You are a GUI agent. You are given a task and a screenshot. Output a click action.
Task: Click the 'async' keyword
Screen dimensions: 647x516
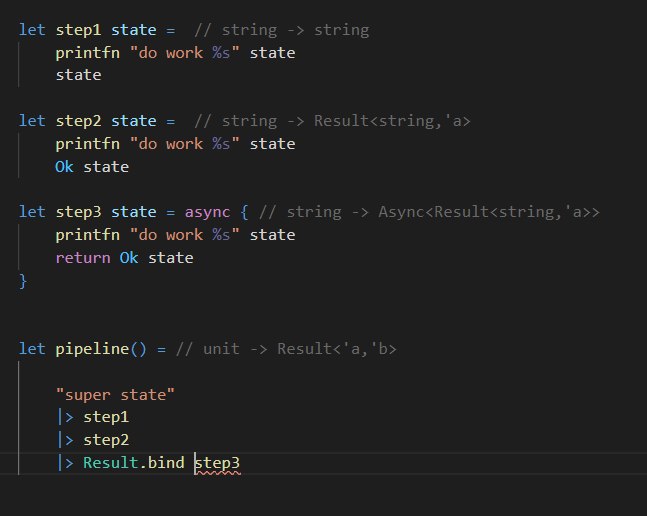207,212
